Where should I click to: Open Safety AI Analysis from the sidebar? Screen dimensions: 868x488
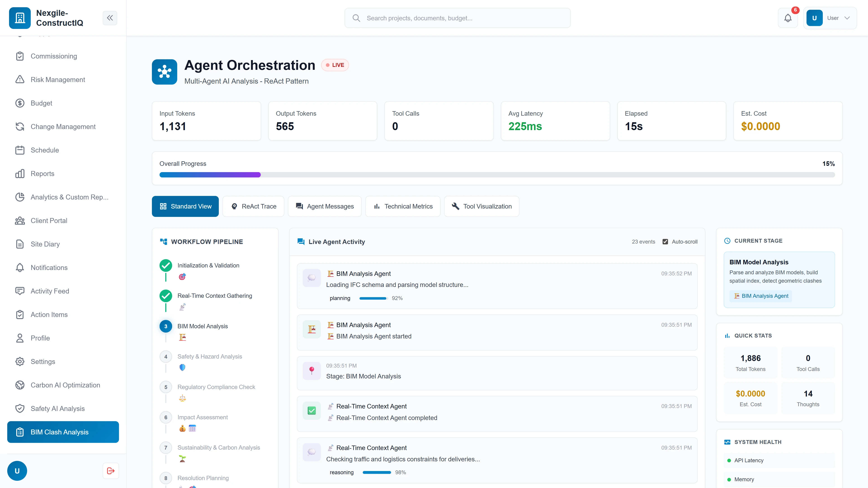[57, 408]
